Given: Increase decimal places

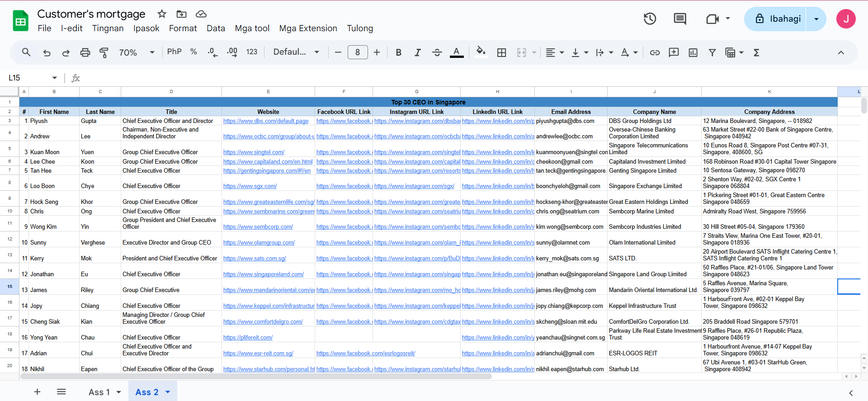Looking at the screenshot, I should 232,52.
